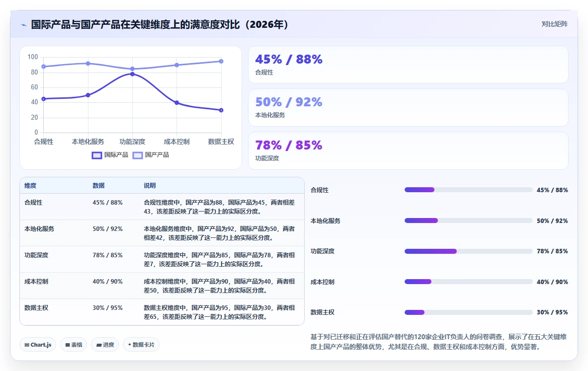Click the 国际产品 data point at 合规性
The image size is (588, 371).
(x=44, y=99)
